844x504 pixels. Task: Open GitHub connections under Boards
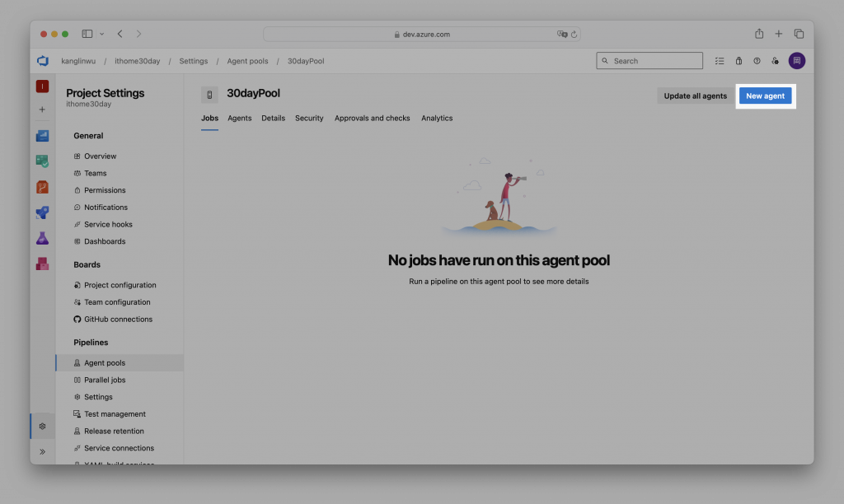click(x=120, y=320)
